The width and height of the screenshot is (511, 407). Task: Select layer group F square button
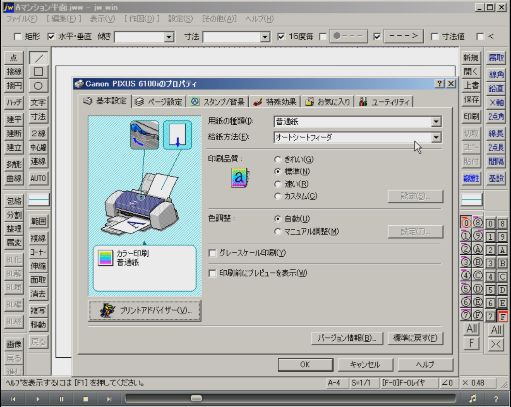[502, 316]
